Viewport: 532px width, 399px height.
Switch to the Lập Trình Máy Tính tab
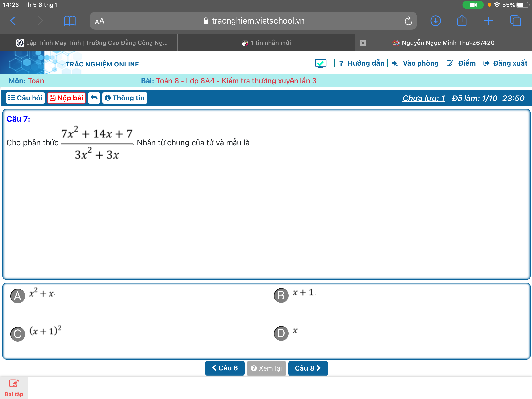[89, 43]
